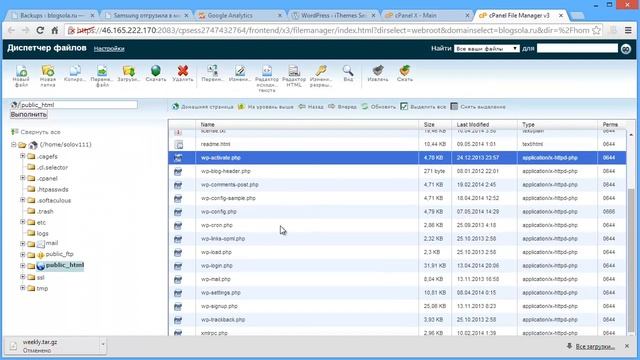Viewport: 640px width, 360px height.
Task: Select the logs folder in tree
Action: point(42,233)
